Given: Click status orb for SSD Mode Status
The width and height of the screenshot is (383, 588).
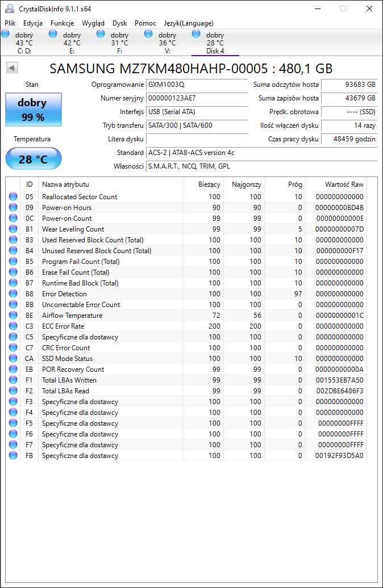Looking at the screenshot, I should pyautogui.click(x=13, y=358).
